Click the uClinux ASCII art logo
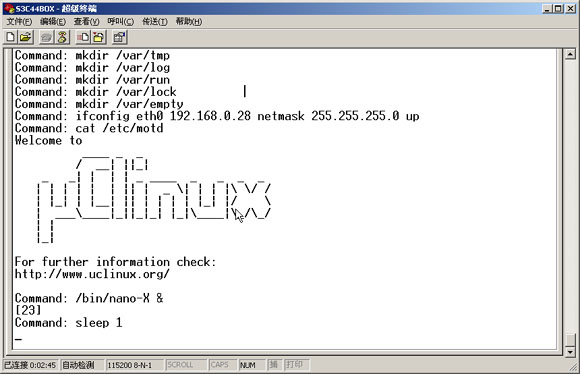This screenshot has height=374, width=580. (154, 199)
